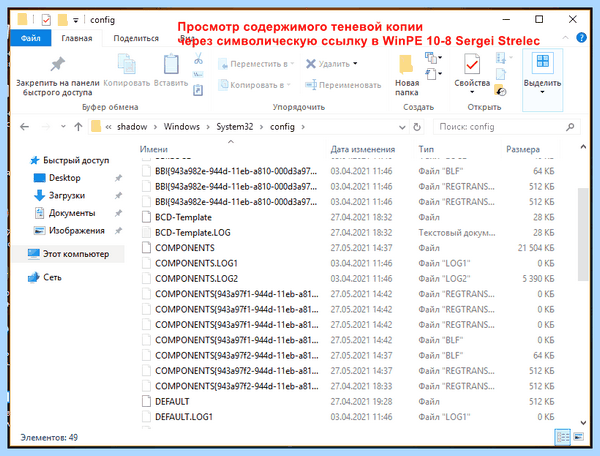Click the refresh button next to address bar
The width and height of the screenshot is (600, 456).
point(417,127)
